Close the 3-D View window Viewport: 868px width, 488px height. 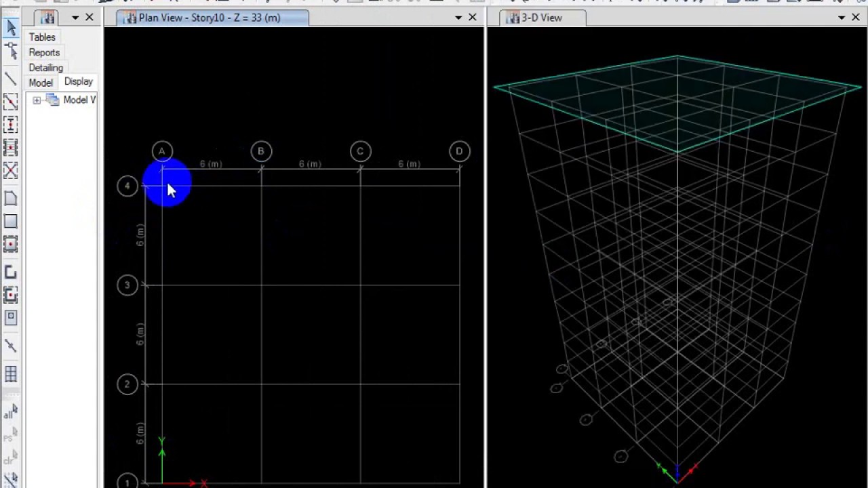click(856, 18)
